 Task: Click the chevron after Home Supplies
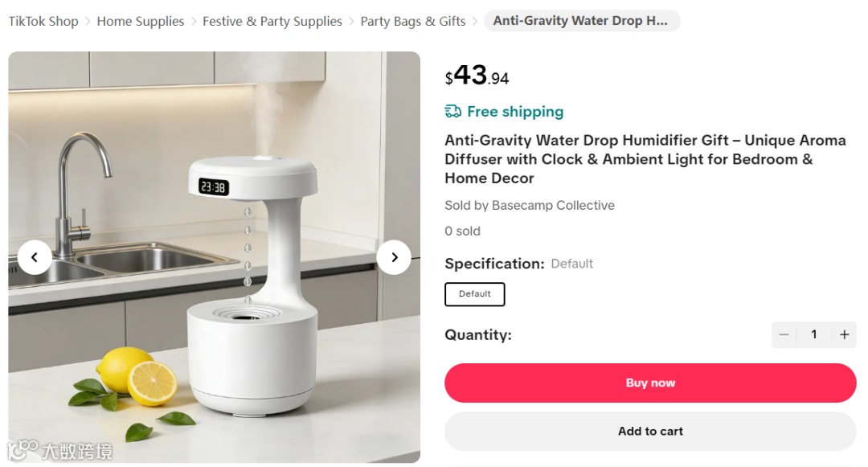[194, 22]
